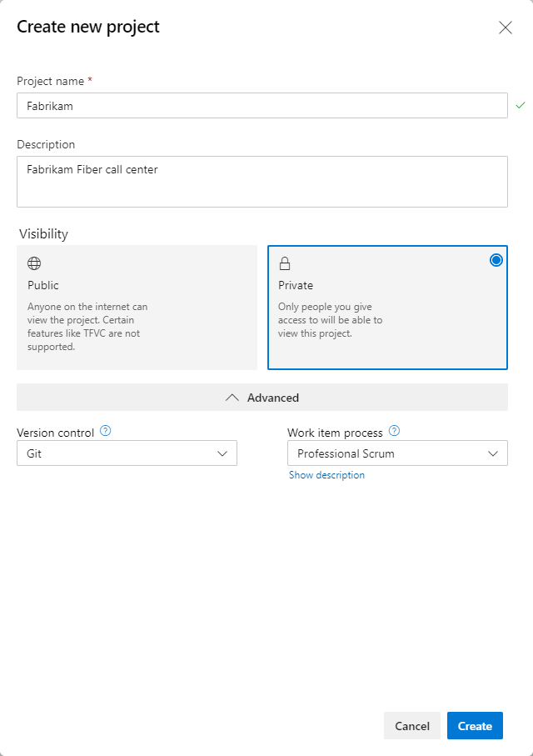
Task: Open the Version control Git dropdown
Action: click(x=127, y=453)
